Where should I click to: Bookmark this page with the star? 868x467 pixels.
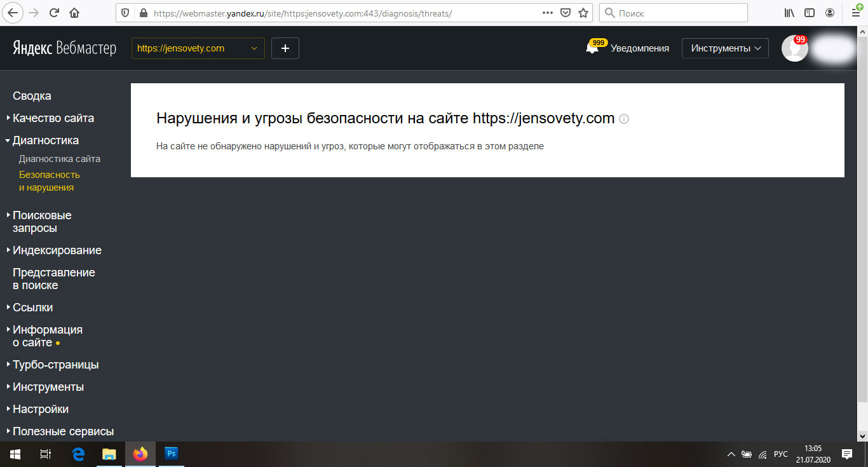(583, 13)
